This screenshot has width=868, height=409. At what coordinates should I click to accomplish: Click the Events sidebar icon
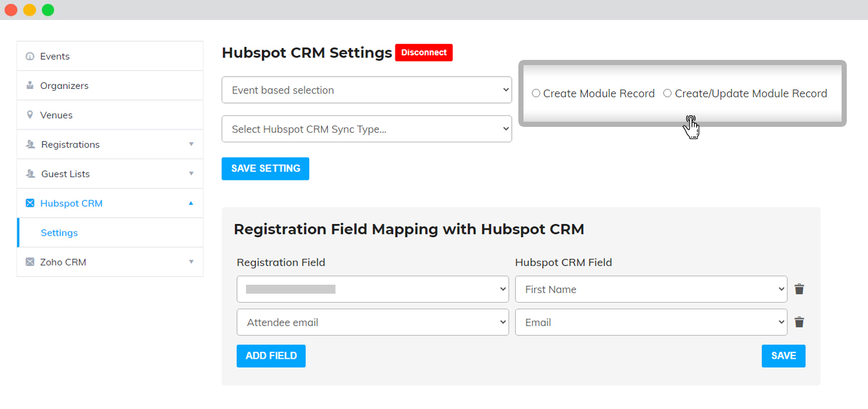click(x=30, y=57)
